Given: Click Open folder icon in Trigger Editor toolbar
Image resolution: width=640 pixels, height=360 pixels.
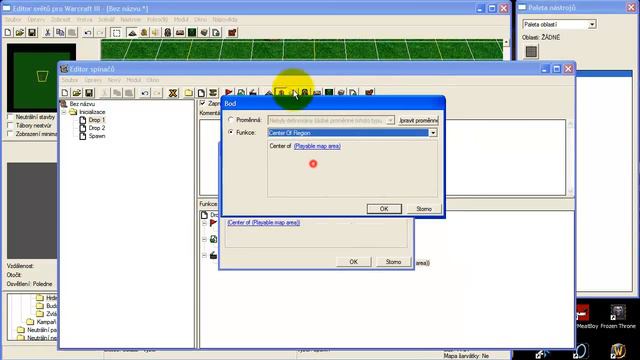Looking at the screenshot, I should (x=77, y=93).
